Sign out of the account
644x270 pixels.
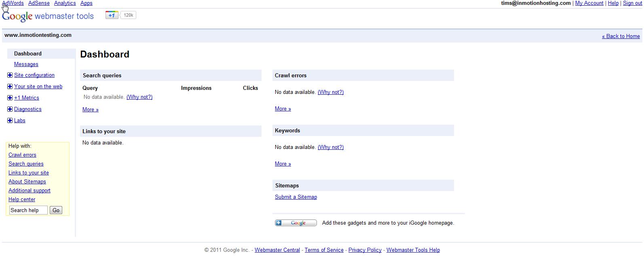coord(632,3)
